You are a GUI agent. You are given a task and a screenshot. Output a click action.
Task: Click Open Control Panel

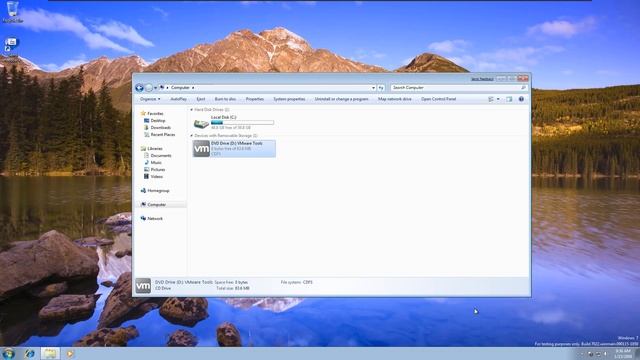click(x=438, y=99)
